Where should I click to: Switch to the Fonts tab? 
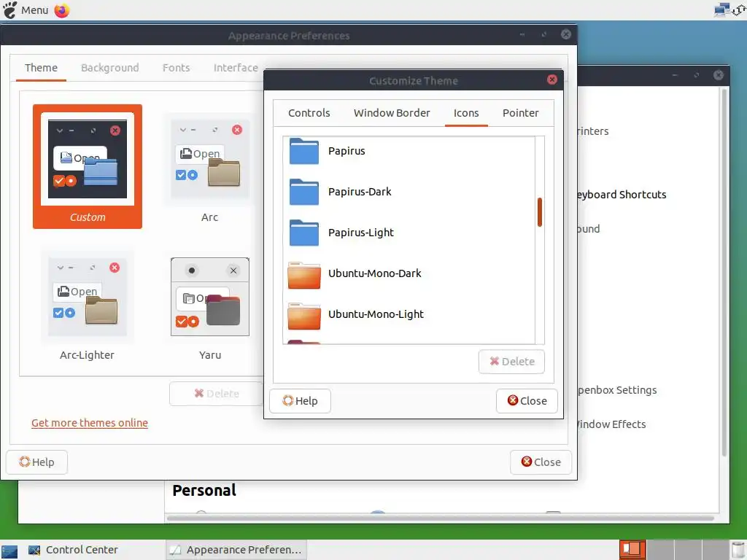[177, 68]
